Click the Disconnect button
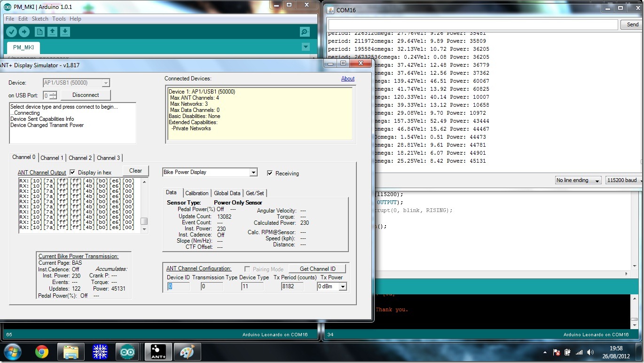Viewport: 644px width, 363px height. (x=86, y=95)
